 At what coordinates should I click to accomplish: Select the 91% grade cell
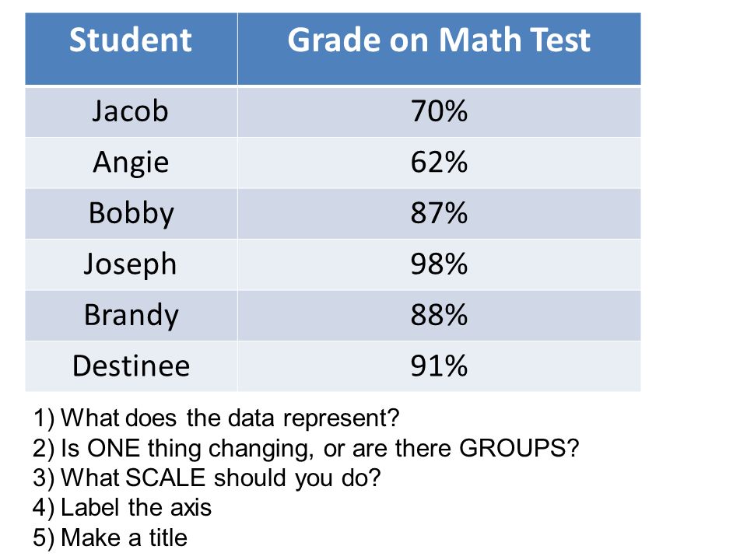(x=439, y=366)
